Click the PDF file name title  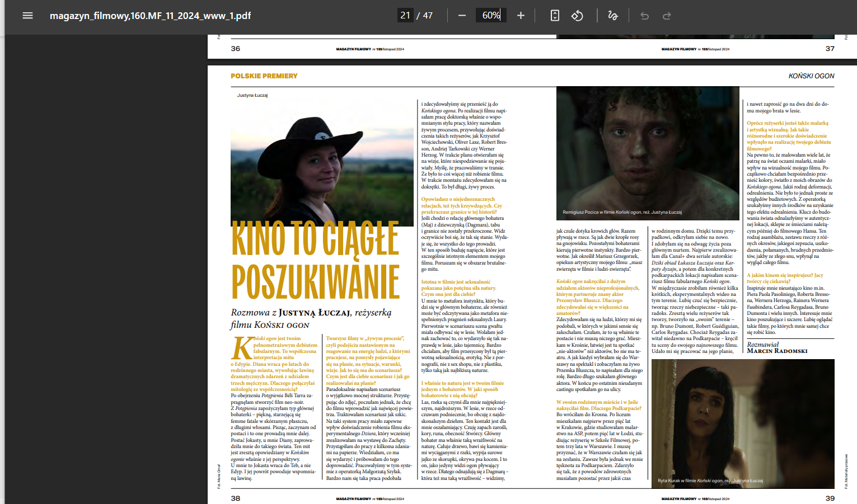click(x=150, y=16)
